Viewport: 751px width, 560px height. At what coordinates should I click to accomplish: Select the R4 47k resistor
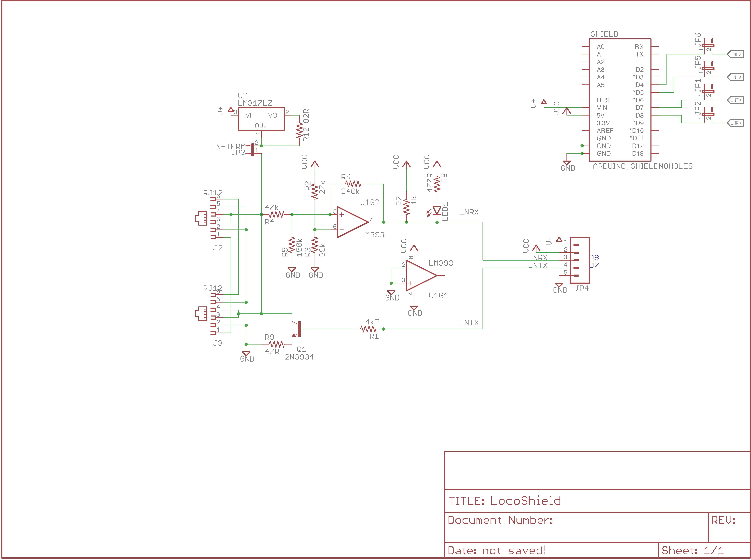[x=277, y=215]
